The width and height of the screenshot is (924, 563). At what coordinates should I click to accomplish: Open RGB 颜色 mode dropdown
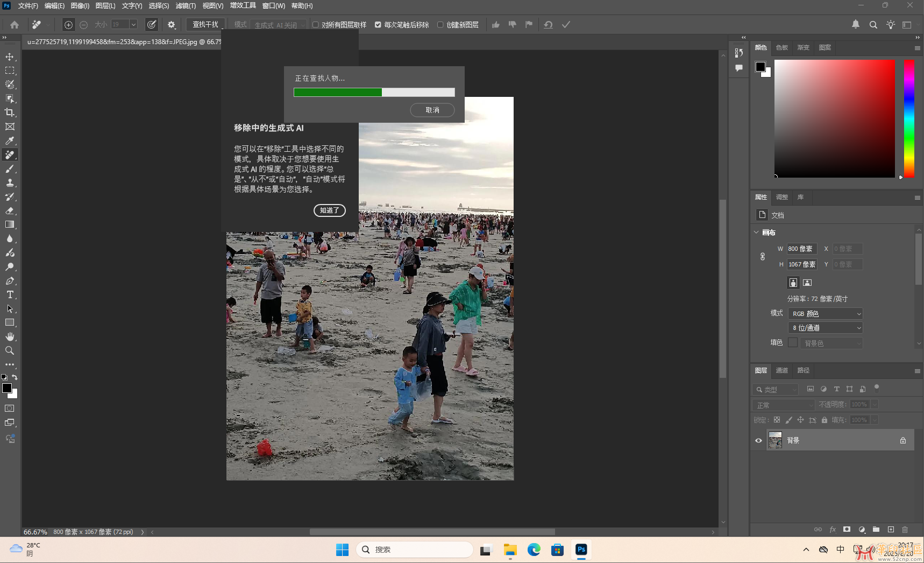pyautogui.click(x=826, y=314)
